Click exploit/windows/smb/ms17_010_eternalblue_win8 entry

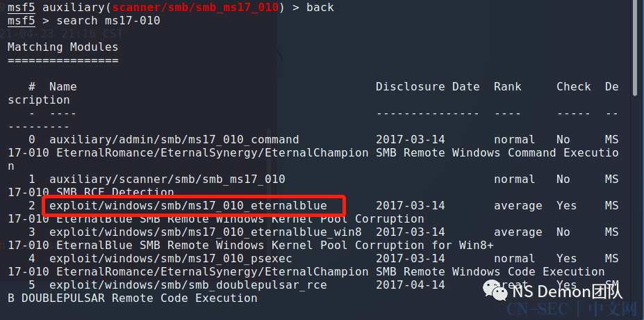(206, 232)
